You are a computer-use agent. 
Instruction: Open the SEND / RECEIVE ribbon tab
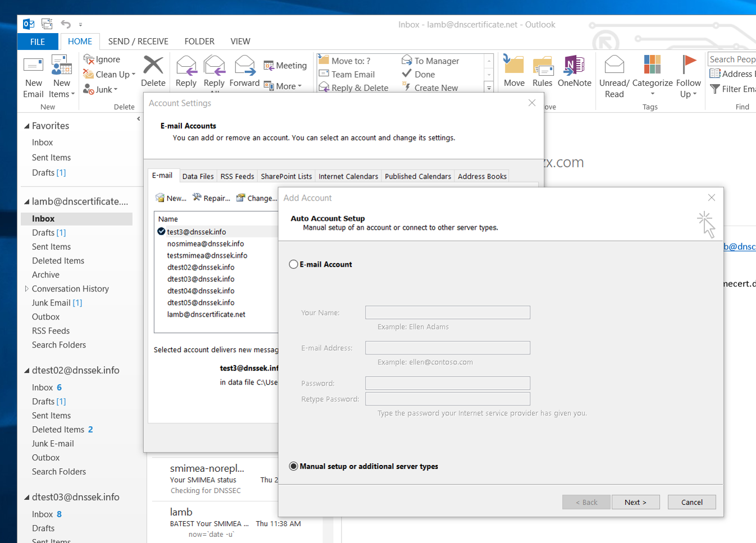tap(138, 42)
